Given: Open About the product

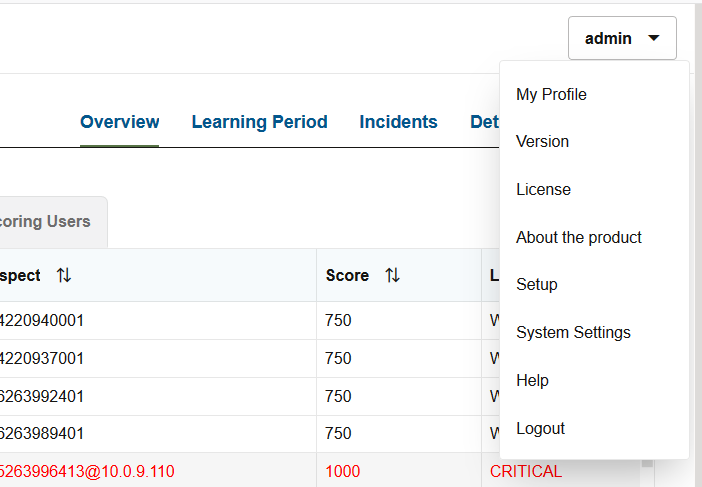Looking at the screenshot, I should coord(578,237).
